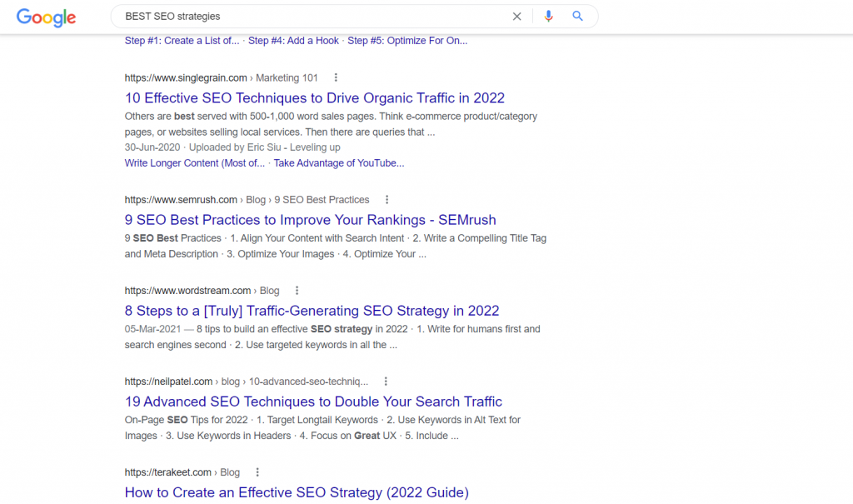Open the three-dot menu for semrush.com result

point(387,200)
